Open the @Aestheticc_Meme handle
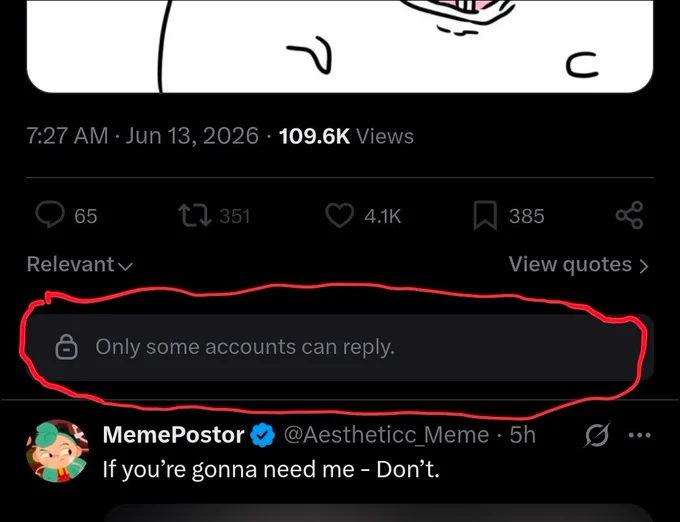The width and height of the screenshot is (680, 522). click(386, 435)
